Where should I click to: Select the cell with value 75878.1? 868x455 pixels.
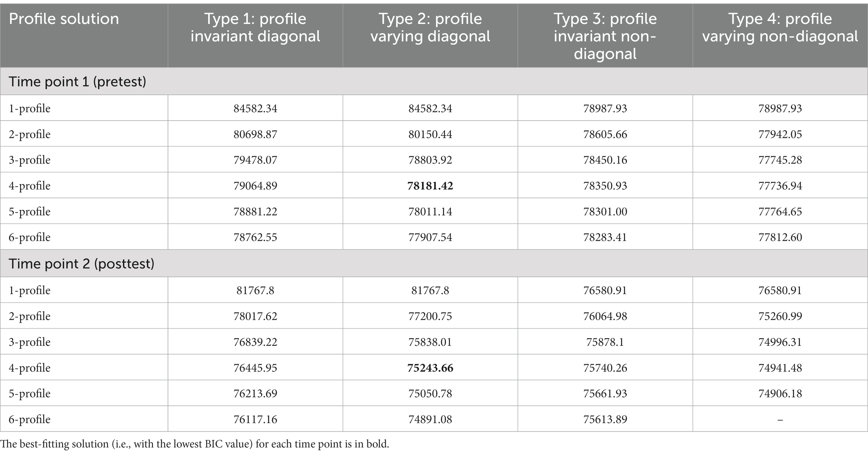pyautogui.click(x=605, y=342)
